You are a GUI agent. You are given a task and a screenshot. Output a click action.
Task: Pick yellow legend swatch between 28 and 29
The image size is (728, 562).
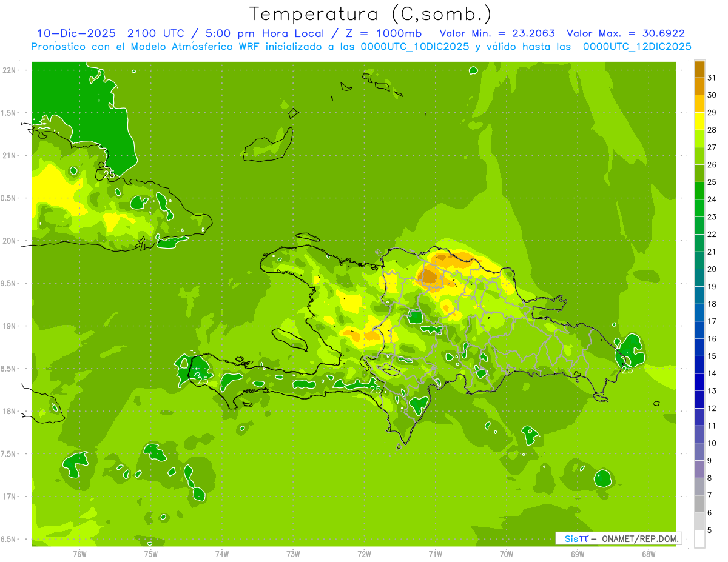699,121
